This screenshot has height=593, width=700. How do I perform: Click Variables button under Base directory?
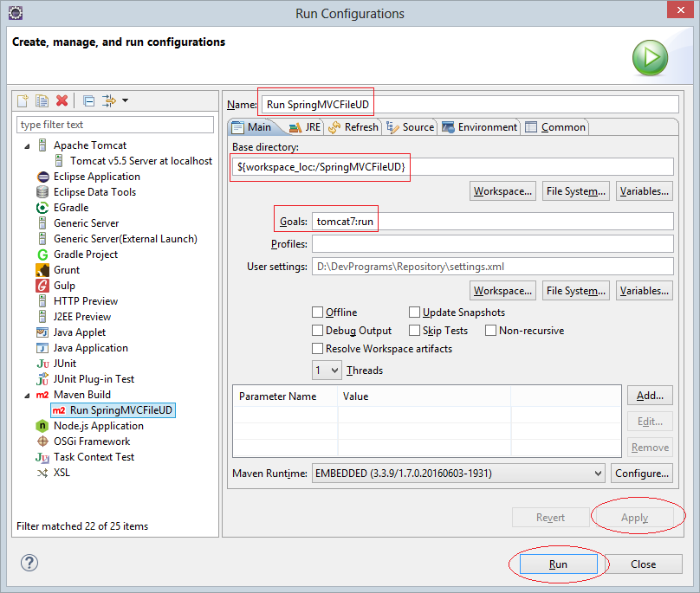645,191
